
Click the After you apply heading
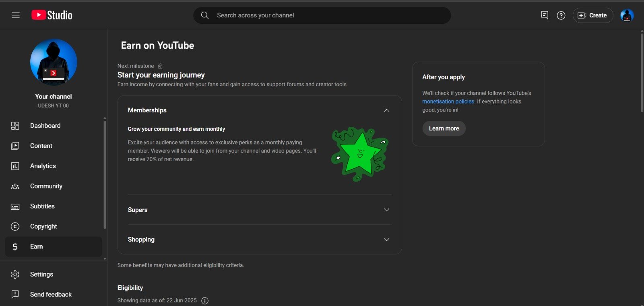tap(443, 77)
